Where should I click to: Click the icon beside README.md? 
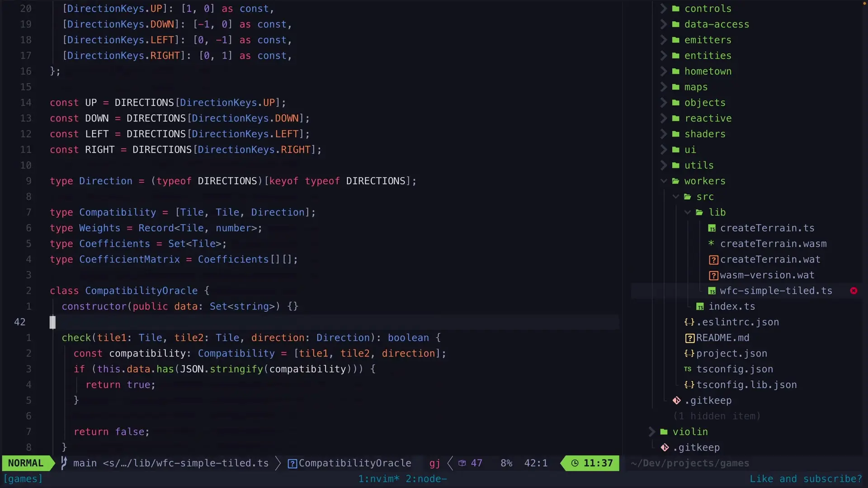[690, 338]
